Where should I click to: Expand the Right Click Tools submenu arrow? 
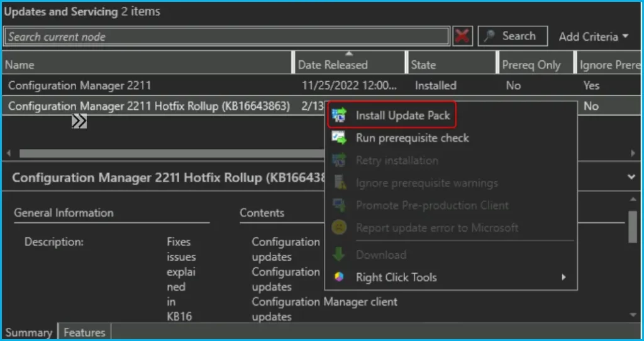click(564, 278)
